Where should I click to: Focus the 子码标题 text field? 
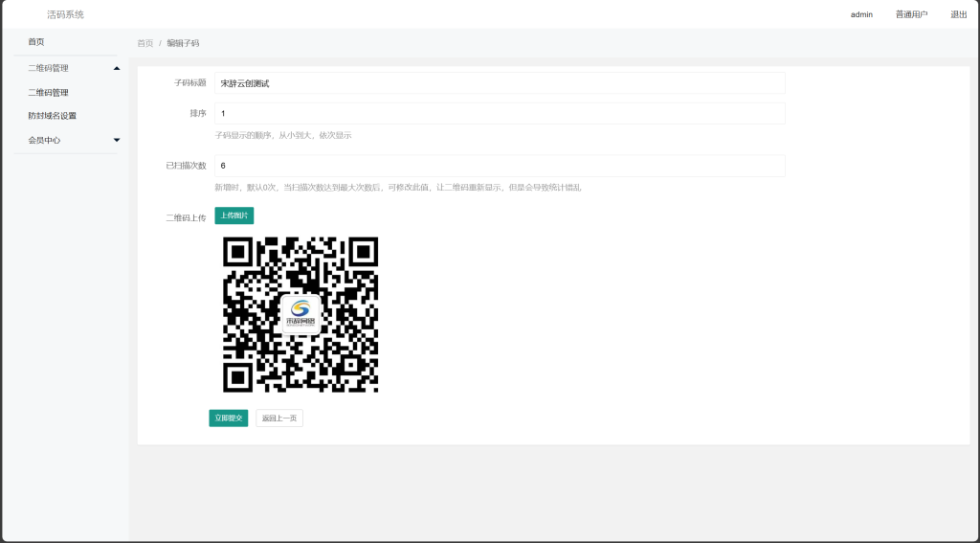(x=500, y=83)
